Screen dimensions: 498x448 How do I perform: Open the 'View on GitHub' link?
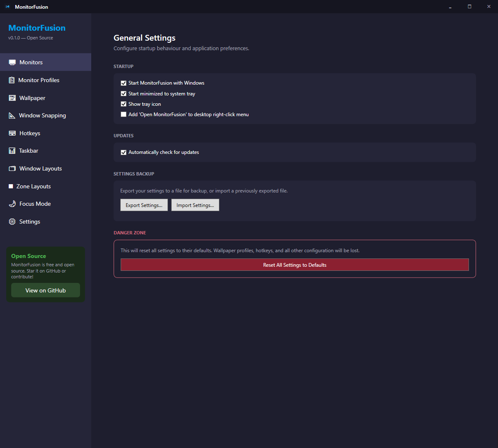pos(45,290)
